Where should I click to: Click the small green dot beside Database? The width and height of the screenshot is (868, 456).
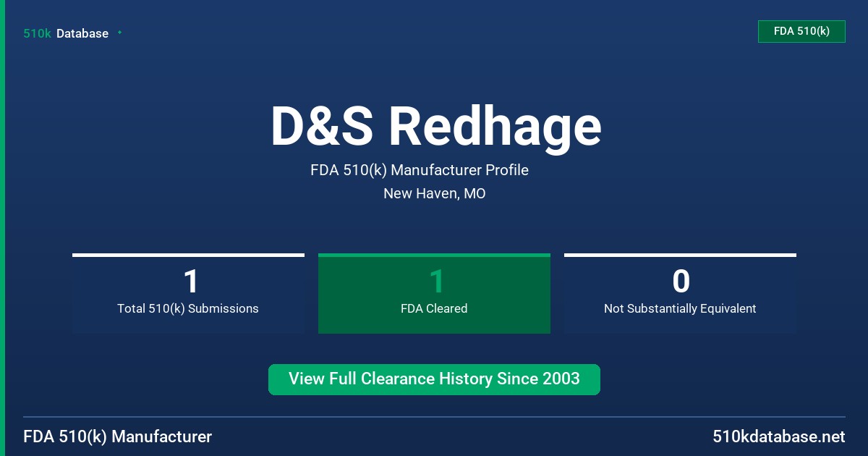coord(119,33)
